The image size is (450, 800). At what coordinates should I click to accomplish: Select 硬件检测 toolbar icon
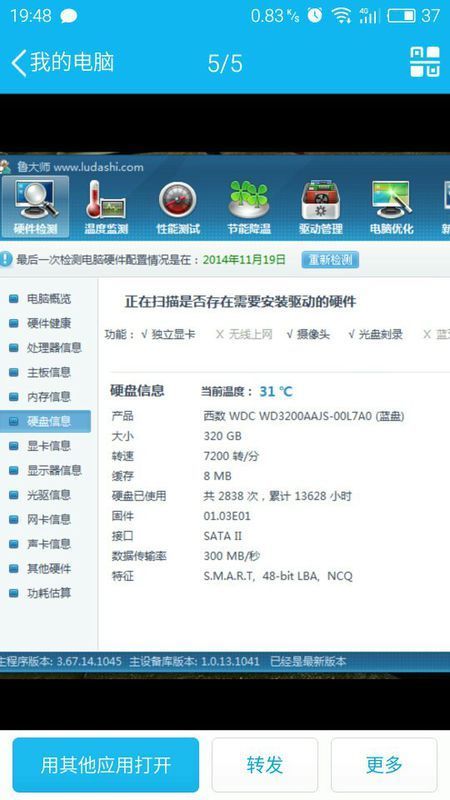click(35, 207)
